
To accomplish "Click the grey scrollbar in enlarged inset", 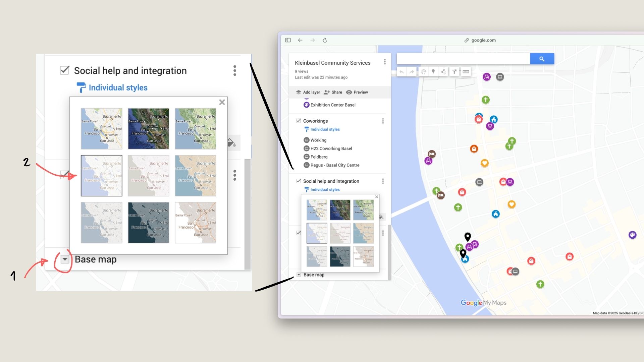I will [248, 214].
